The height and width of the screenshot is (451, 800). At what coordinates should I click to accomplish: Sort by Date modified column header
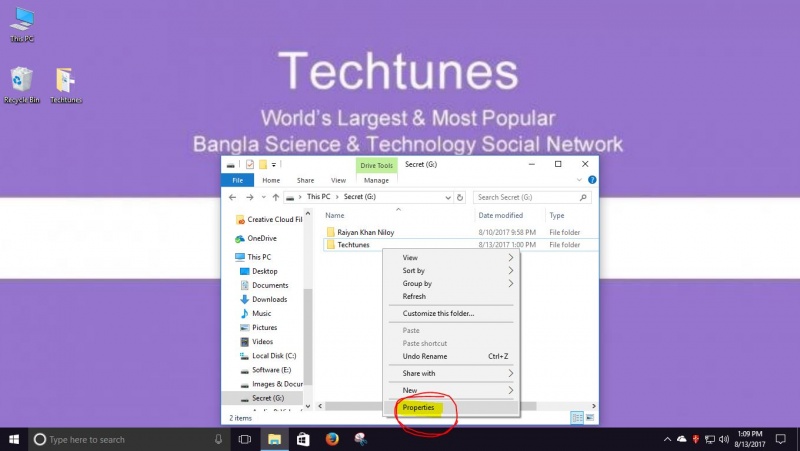click(x=501, y=215)
